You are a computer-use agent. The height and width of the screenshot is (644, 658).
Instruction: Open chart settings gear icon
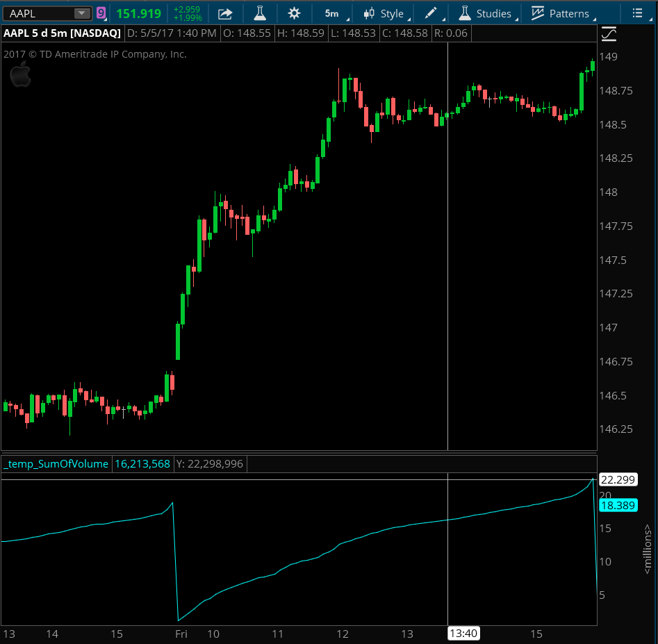click(x=294, y=13)
